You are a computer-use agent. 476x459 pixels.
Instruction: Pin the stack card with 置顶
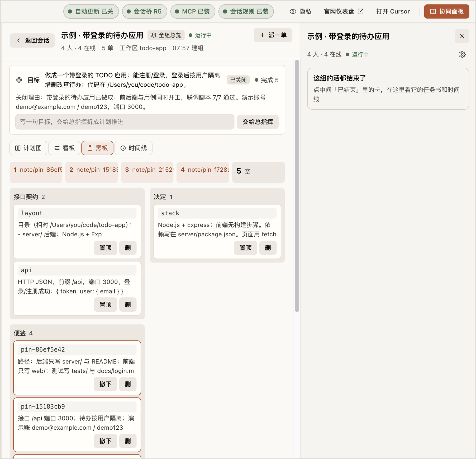(x=245, y=248)
